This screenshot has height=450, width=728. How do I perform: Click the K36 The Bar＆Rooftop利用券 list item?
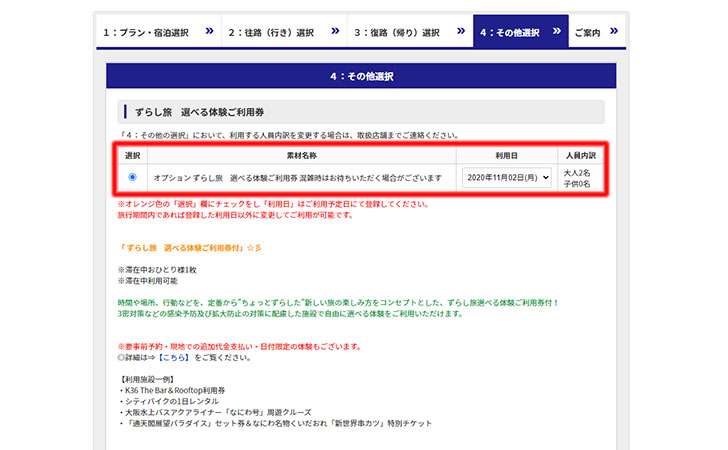pos(172,391)
